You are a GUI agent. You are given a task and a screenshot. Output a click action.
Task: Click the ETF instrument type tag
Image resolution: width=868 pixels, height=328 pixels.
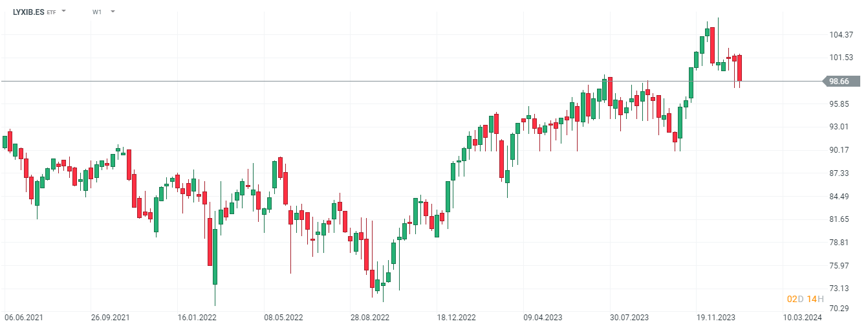click(51, 12)
